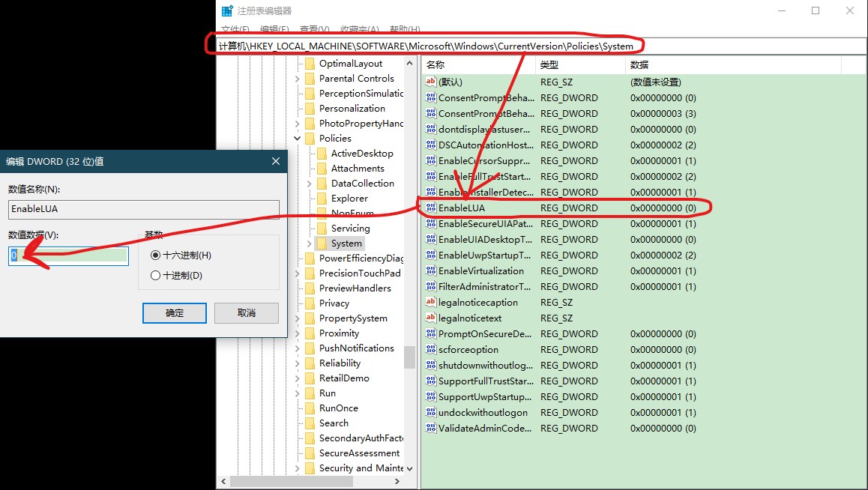Select the EnableCursorSuppr value row
The image size is (868, 490).
coord(642,161)
